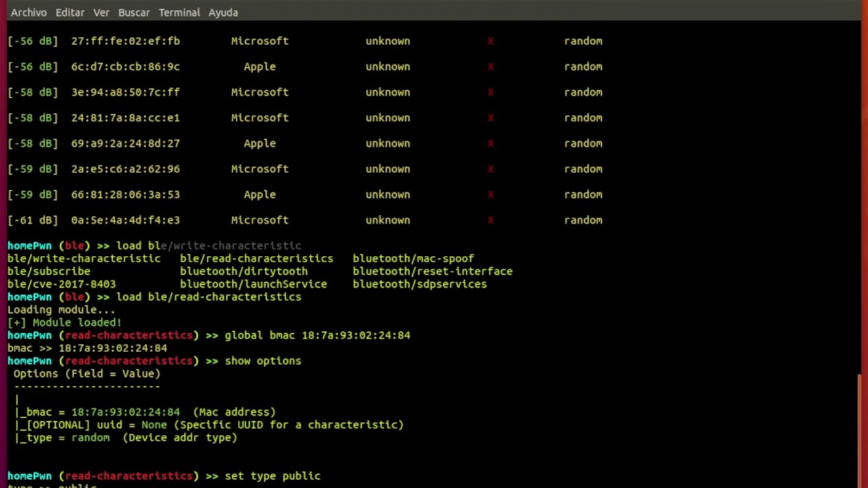
Task: Click 'random' in the 69:a9:2a:24:8d:27 row
Action: click(x=583, y=143)
